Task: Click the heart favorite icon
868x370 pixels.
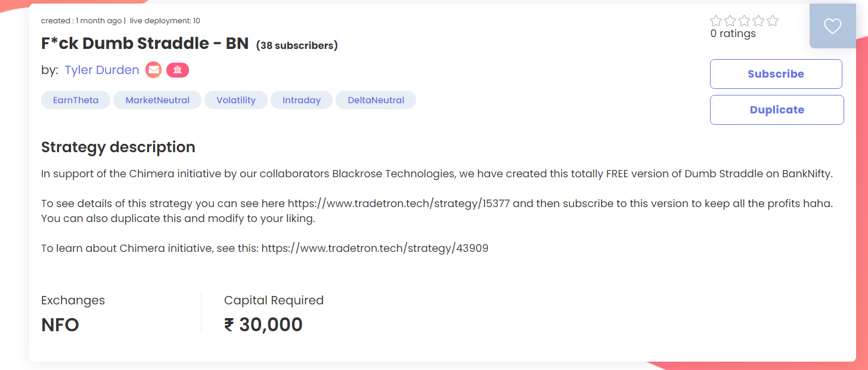Action: coord(832,26)
